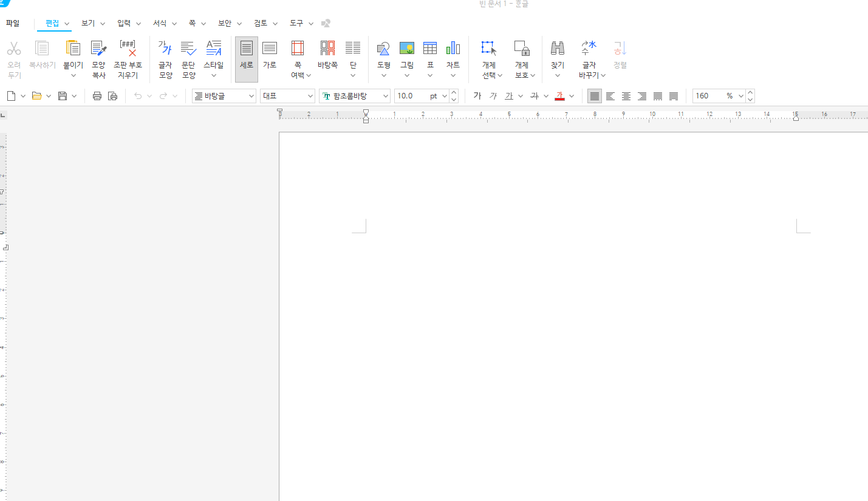Open the 보안 menu

(x=225, y=23)
